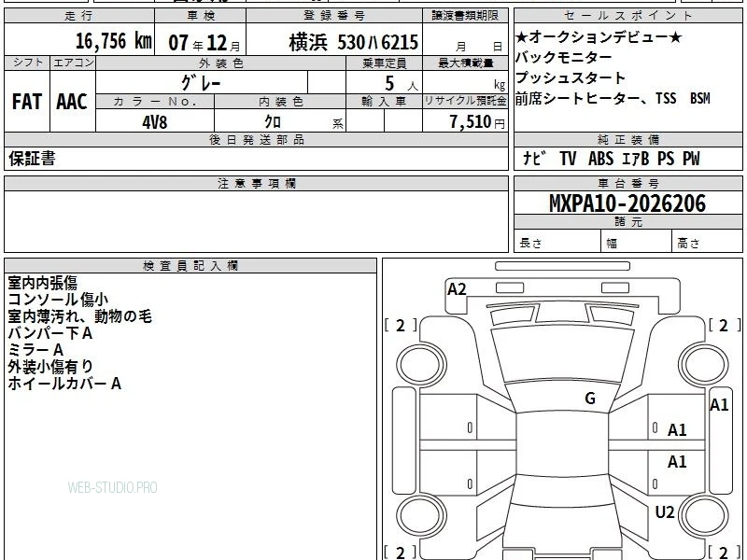Image resolution: width=747 pixels, height=560 pixels.
Task: Click seating capacity value 5
Action: pos(389,83)
